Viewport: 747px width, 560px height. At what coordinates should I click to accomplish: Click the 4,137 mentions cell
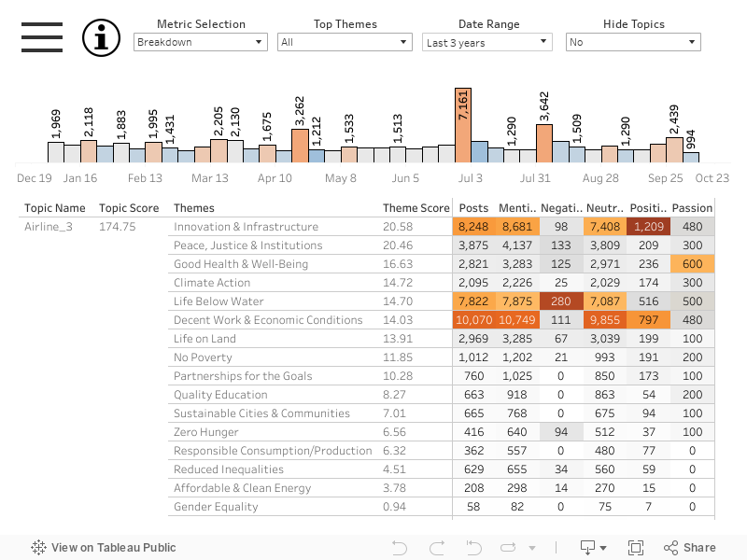[517, 245]
